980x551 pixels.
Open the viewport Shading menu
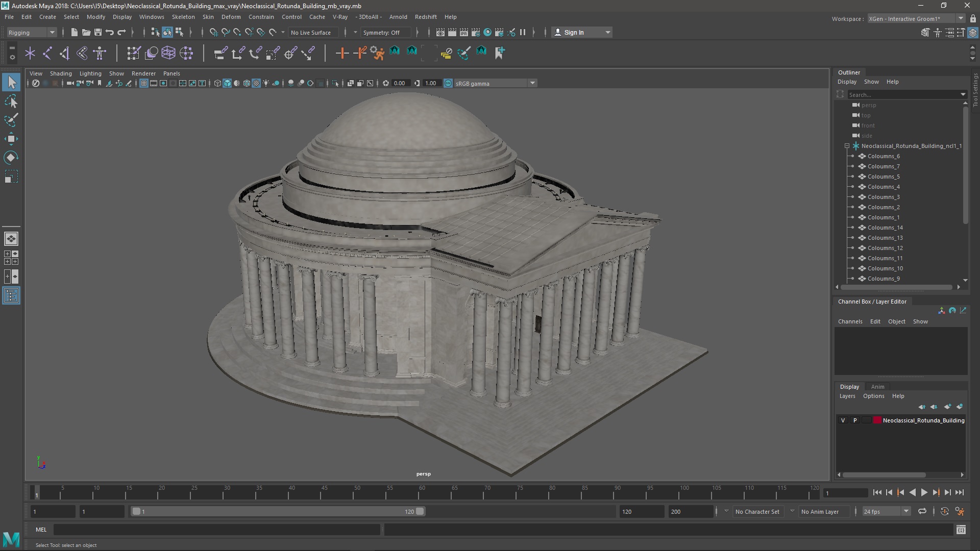[x=61, y=73]
